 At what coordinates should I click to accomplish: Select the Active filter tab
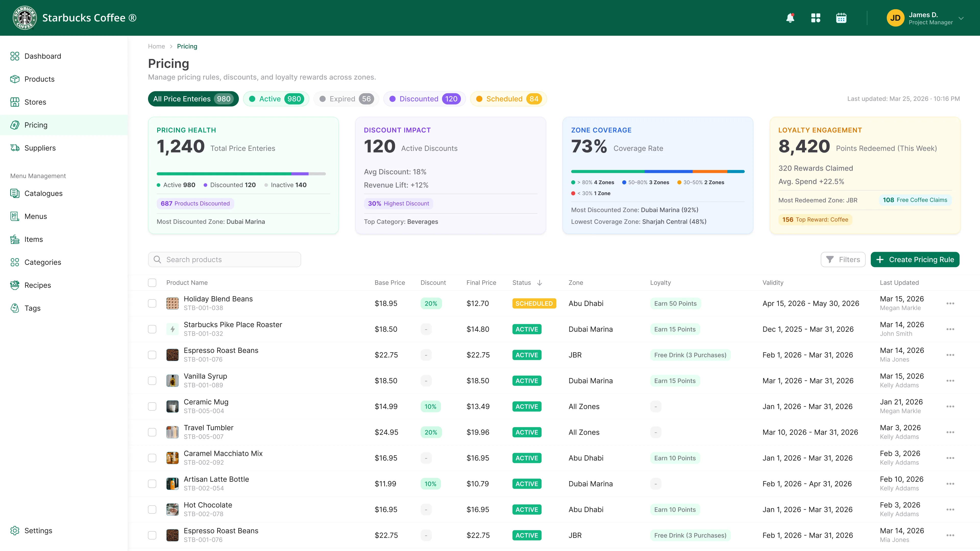(276, 99)
